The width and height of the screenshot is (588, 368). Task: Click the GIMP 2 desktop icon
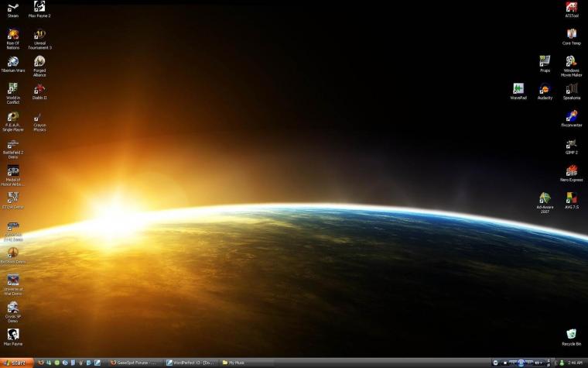[572, 146]
